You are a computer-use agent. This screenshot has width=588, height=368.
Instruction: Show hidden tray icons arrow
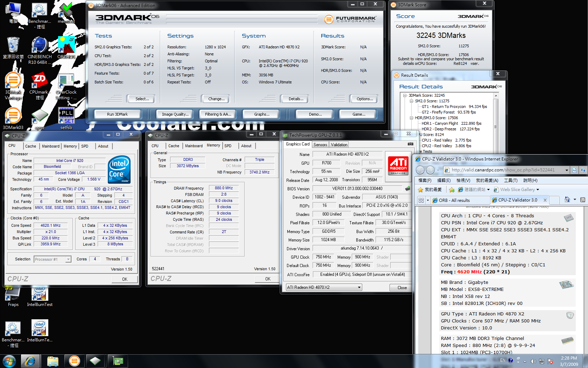tap(525, 361)
